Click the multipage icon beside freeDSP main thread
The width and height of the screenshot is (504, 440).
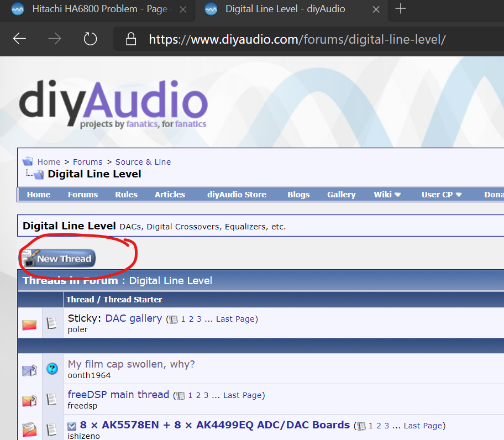point(181,396)
